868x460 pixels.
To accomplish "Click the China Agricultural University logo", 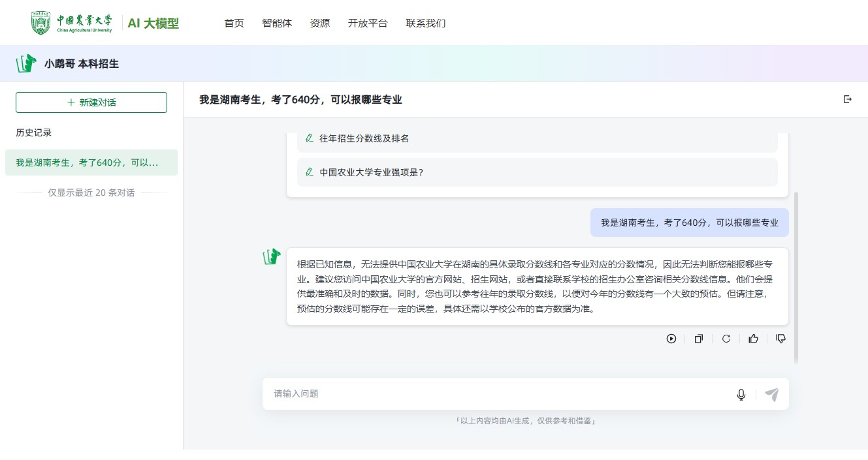I will pos(72,23).
